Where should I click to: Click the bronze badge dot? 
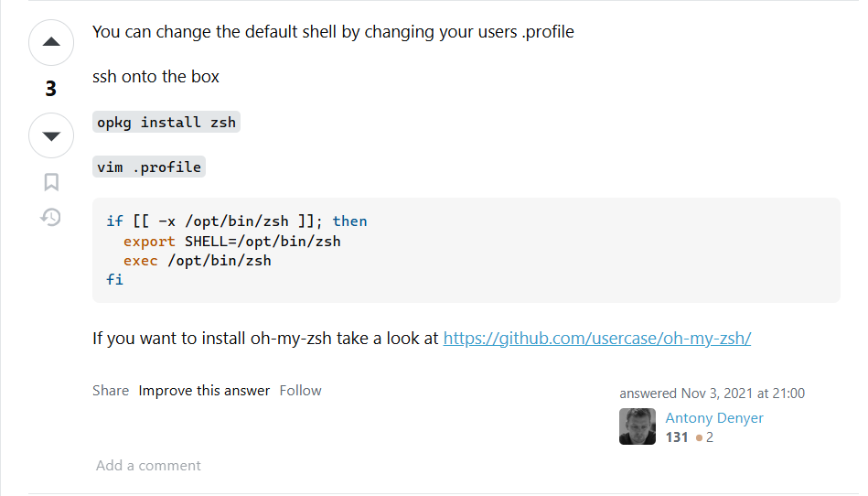point(700,438)
